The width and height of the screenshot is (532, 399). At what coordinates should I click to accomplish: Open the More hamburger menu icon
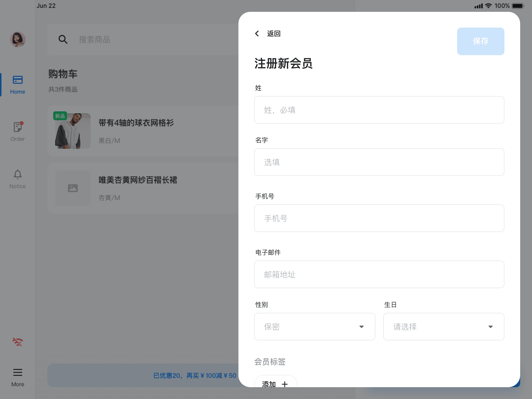(x=17, y=372)
